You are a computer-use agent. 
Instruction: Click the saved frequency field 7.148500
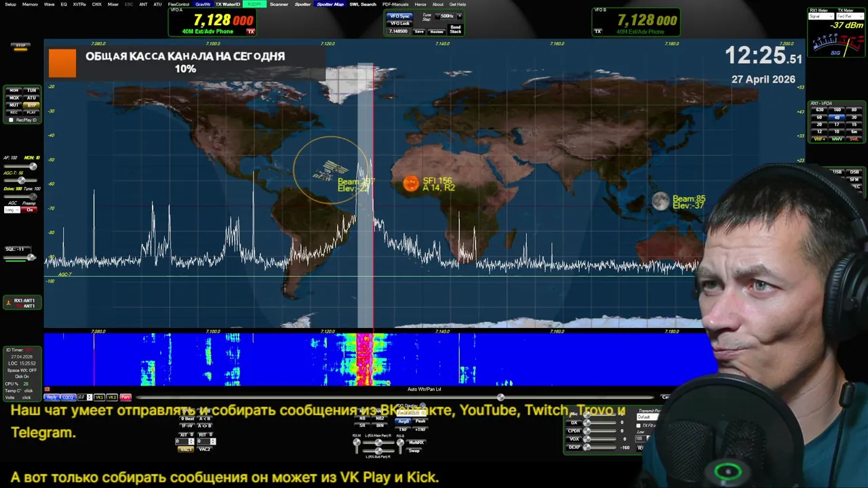399,31
